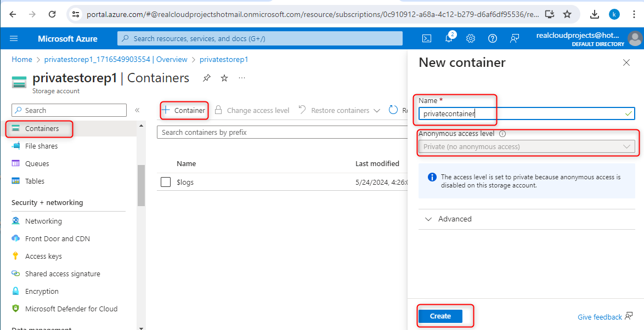Click the Give feedback link
The height and width of the screenshot is (330, 644).
(600, 317)
